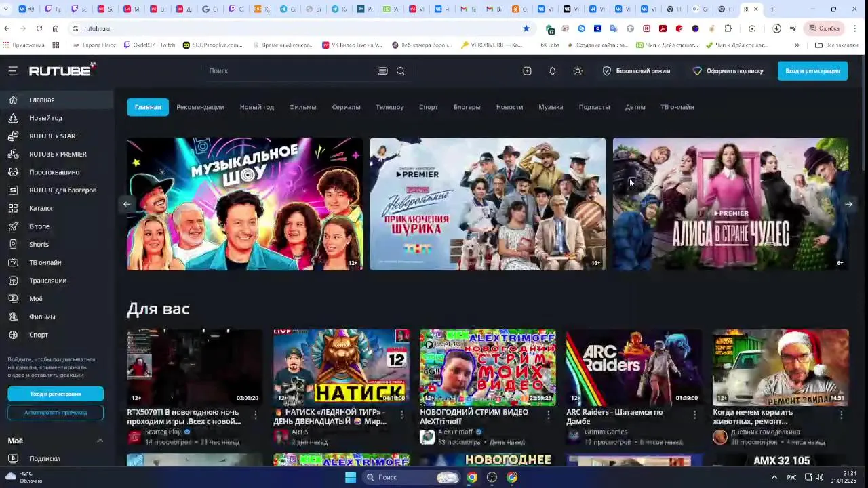Select the Главная tab
This screenshot has height=488, width=868.
tap(148, 107)
